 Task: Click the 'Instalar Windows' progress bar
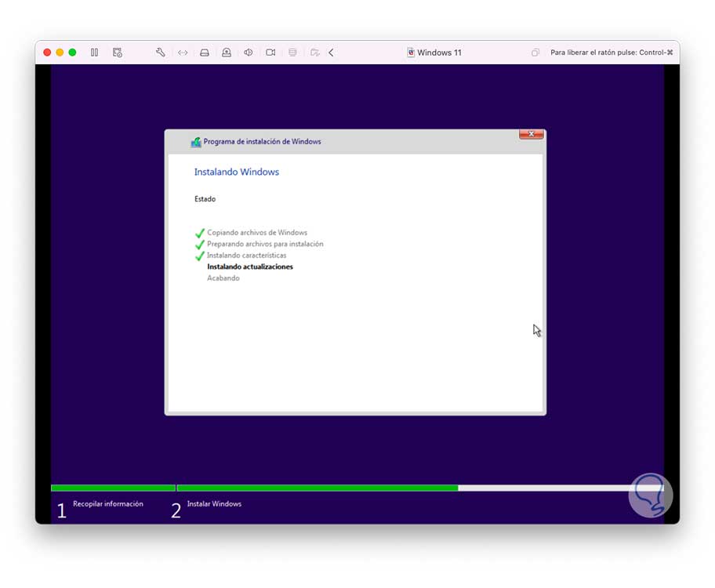click(419, 488)
